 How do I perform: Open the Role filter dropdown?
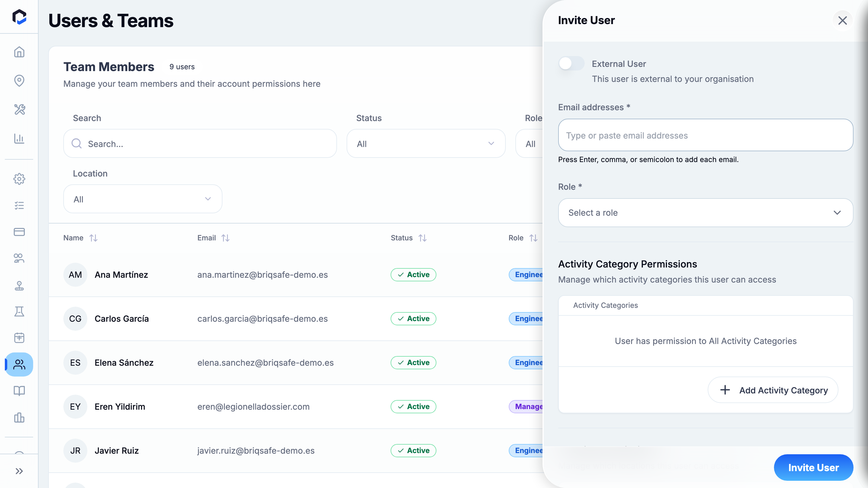[x=529, y=143]
